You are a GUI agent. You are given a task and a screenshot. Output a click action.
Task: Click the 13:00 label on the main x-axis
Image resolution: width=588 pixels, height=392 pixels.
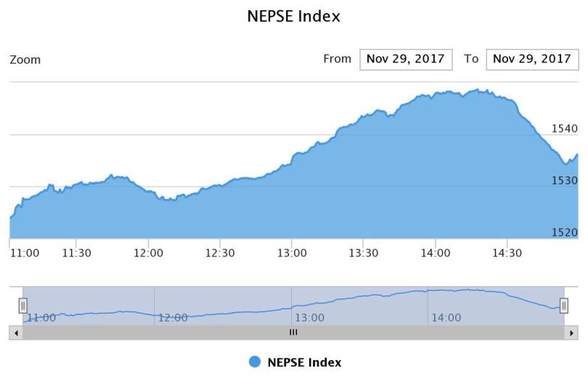tap(292, 253)
